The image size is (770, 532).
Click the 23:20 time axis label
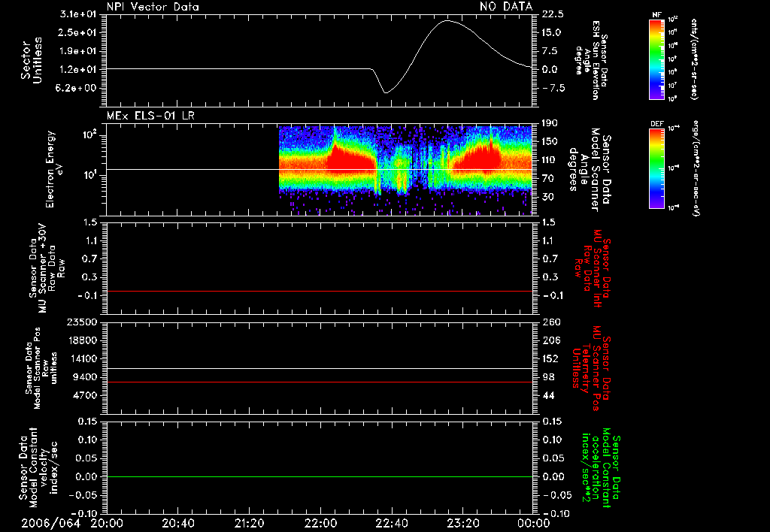click(x=462, y=523)
